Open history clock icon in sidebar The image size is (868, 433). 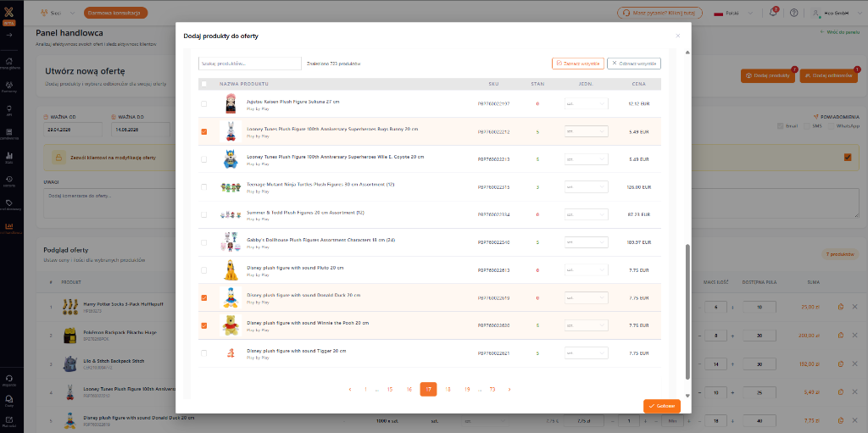click(8, 179)
